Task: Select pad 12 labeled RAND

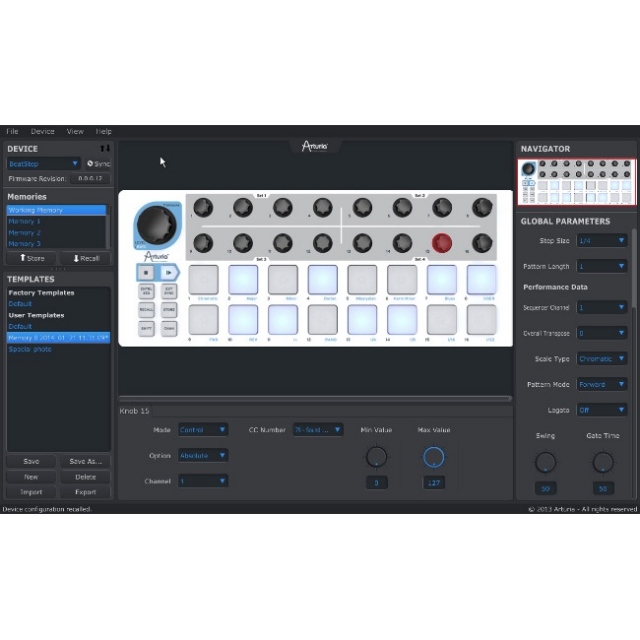Action: [x=322, y=320]
